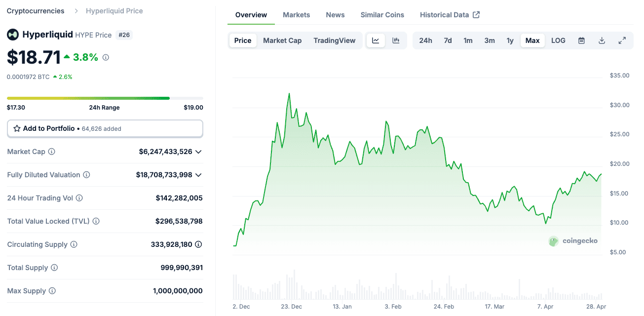Screen dimensions: 644x316
Task: Open the Markets tab
Action: (296, 15)
